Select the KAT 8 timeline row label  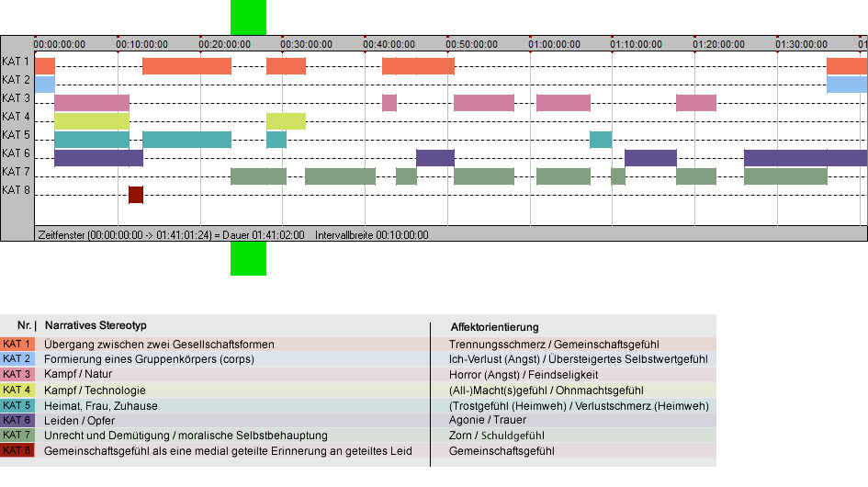[x=16, y=190]
